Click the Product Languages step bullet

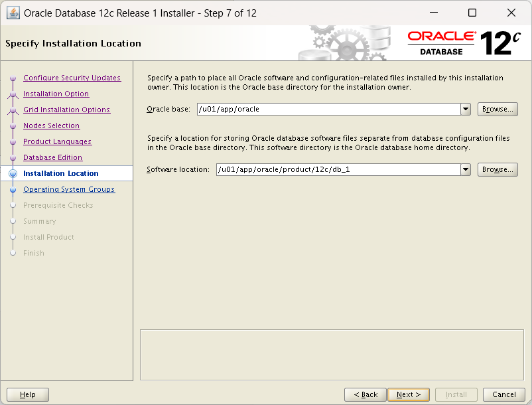(13, 142)
